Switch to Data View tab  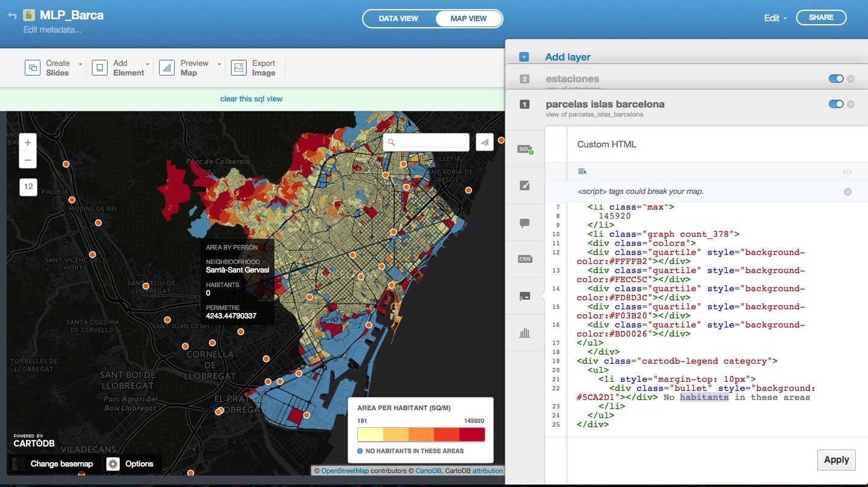(398, 19)
